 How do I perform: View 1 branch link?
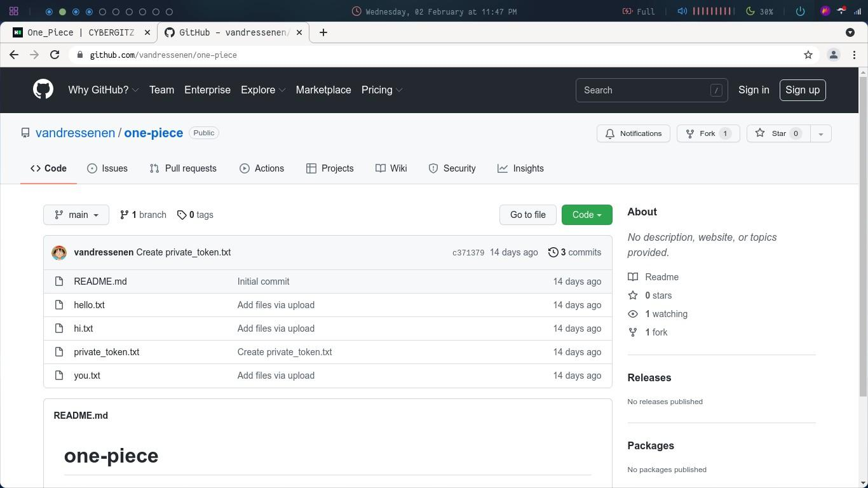coord(143,215)
